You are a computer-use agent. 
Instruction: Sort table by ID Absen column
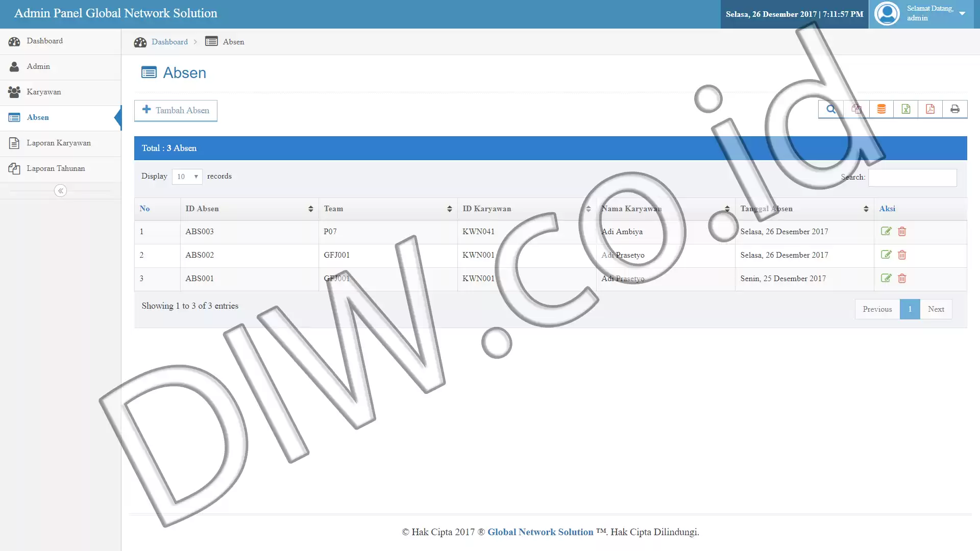(249, 209)
